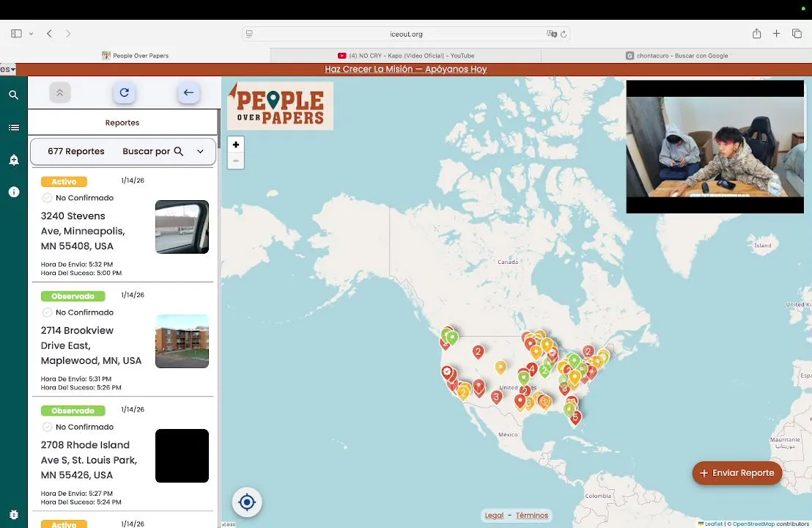Expand the Buscar por chevron dropdown
Image resolution: width=812 pixels, height=528 pixels.
(200, 151)
